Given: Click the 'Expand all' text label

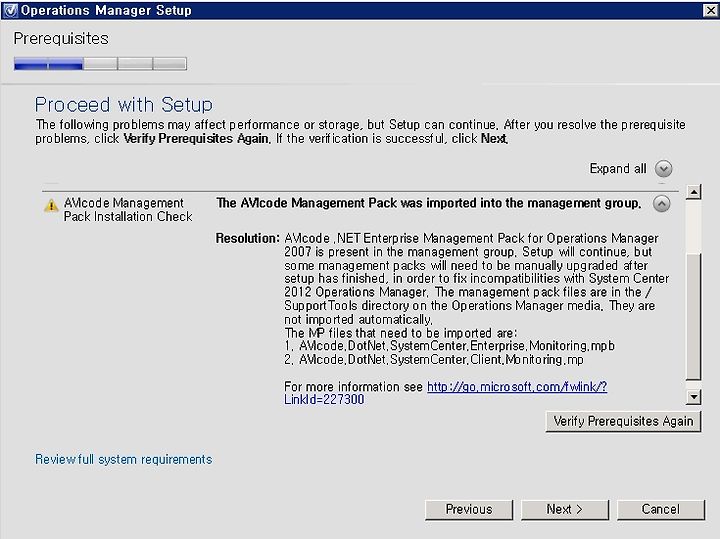Looking at the screenshot, I should (x=618, y=168).
